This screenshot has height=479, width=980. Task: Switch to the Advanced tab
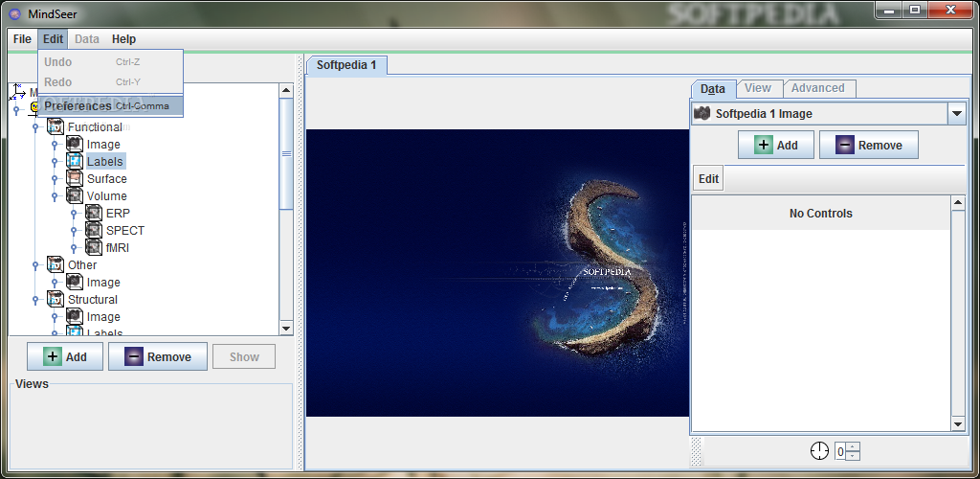(x=818, y=88)
